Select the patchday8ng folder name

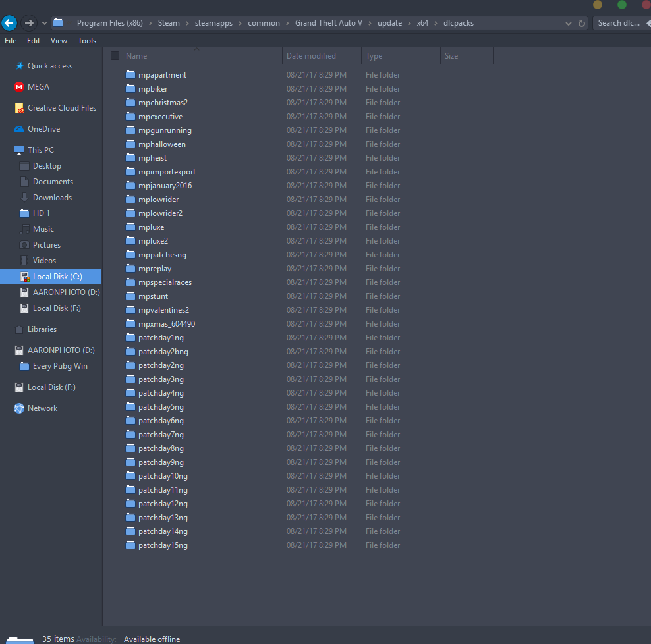point(161,448)
